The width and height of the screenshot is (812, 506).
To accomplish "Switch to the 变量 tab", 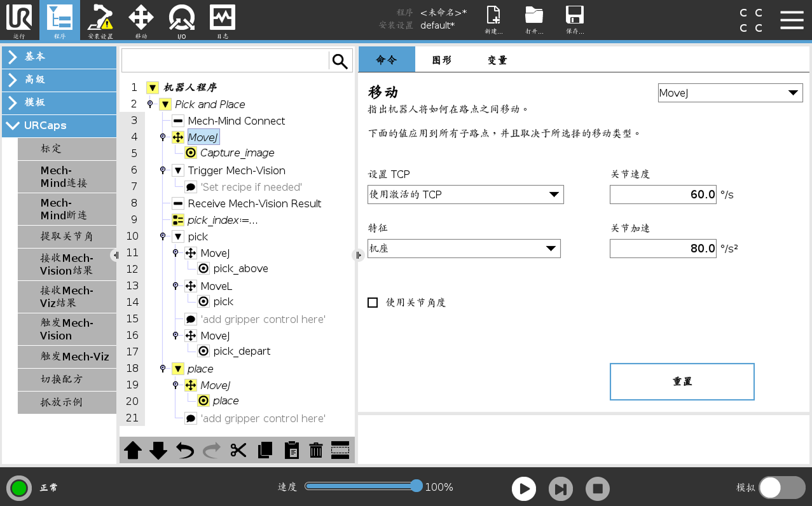I will tap(497, 59).
